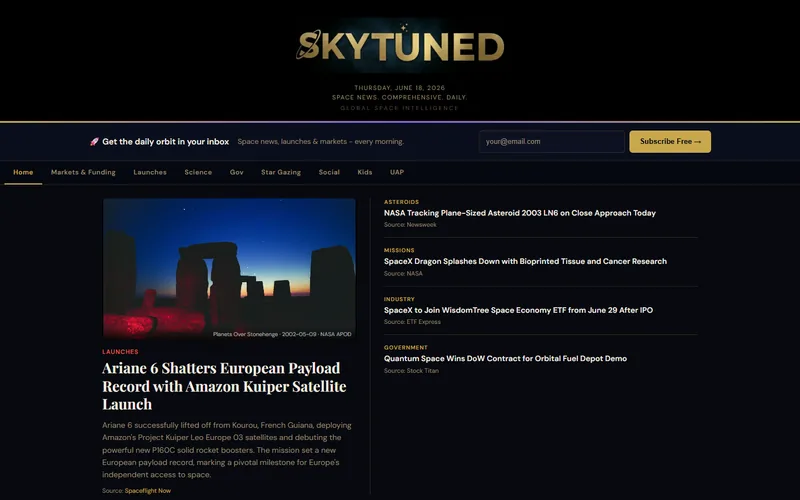Click the SKYTUNED logo at top
800x500 pixels.
click(x=400, y=45)
